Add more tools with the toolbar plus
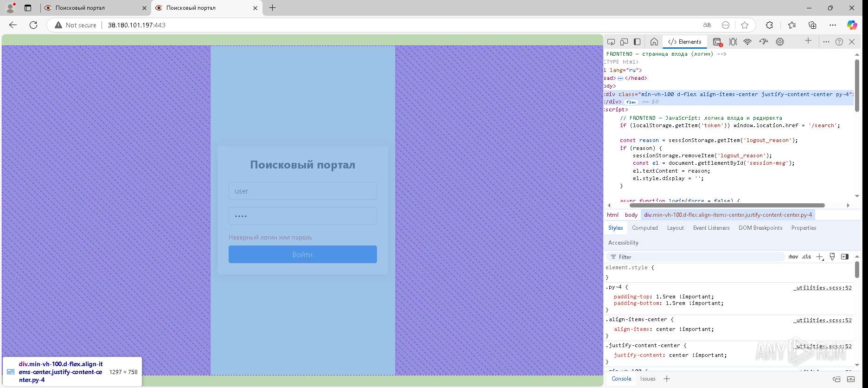 point(808,41)
